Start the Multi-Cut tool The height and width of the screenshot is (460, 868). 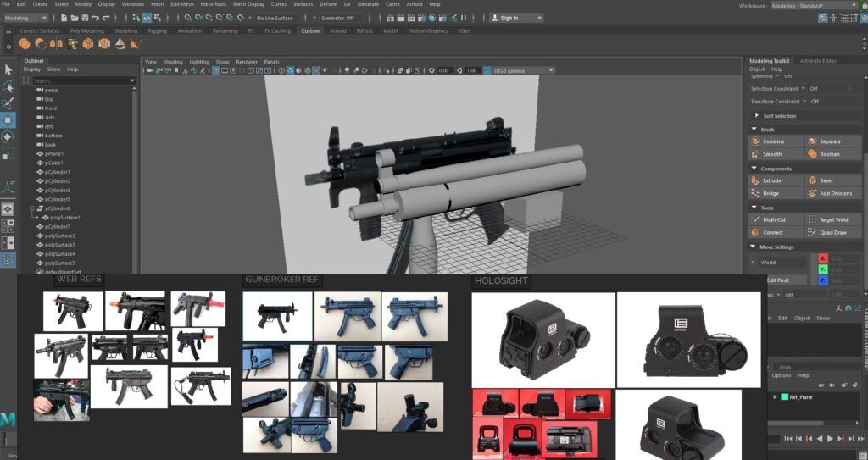tap(776, 219)
